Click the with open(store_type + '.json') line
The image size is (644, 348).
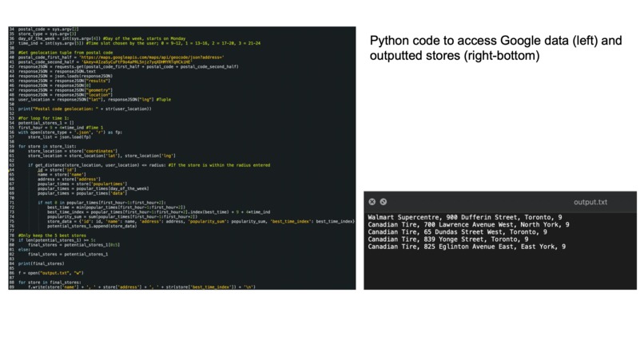click(70, 132)
